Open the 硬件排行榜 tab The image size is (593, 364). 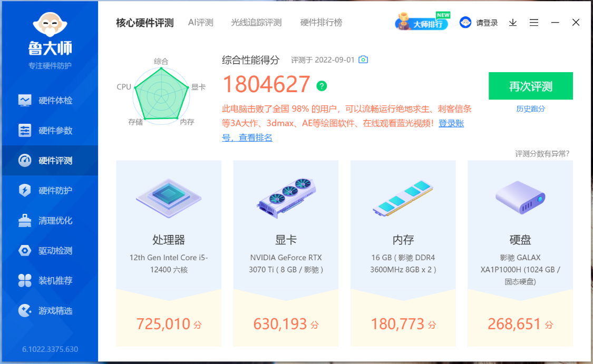pos(321,23)
